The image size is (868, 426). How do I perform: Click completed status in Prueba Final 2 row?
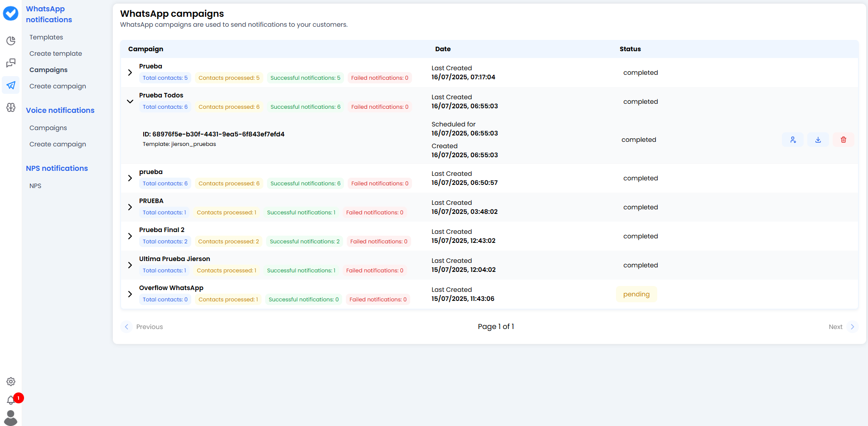(x=640, y=236)
